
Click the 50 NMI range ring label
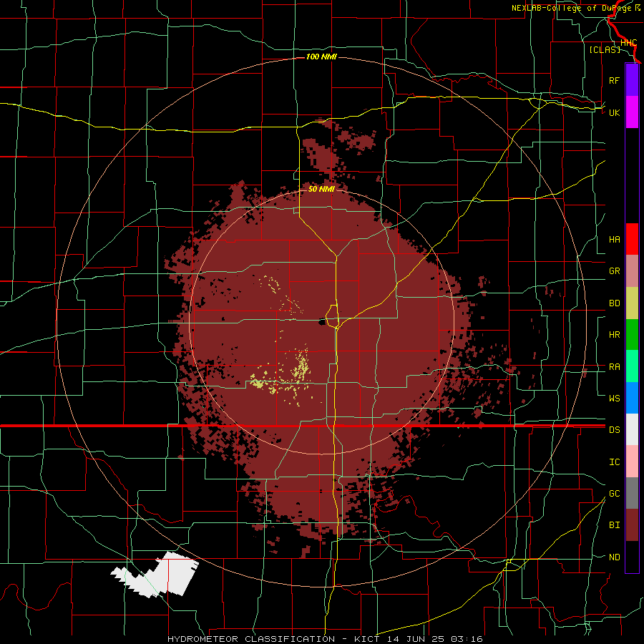tap(321, 189)
